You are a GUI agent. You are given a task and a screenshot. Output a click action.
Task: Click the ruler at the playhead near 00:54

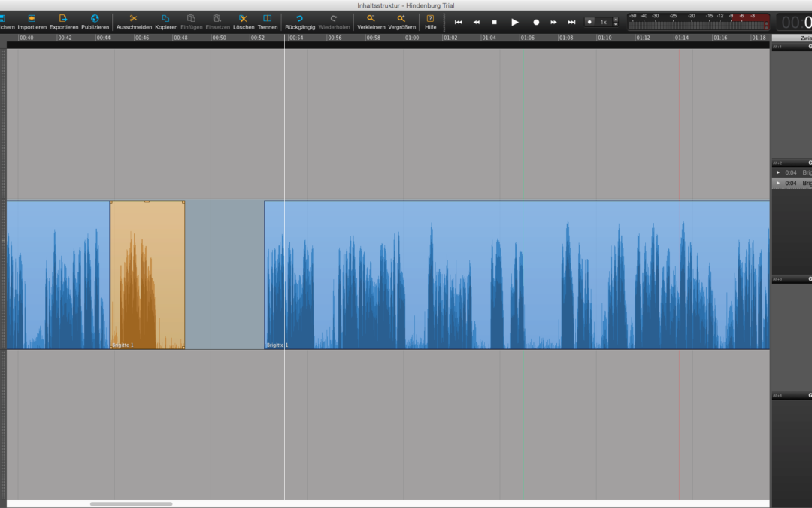(284, 38)
